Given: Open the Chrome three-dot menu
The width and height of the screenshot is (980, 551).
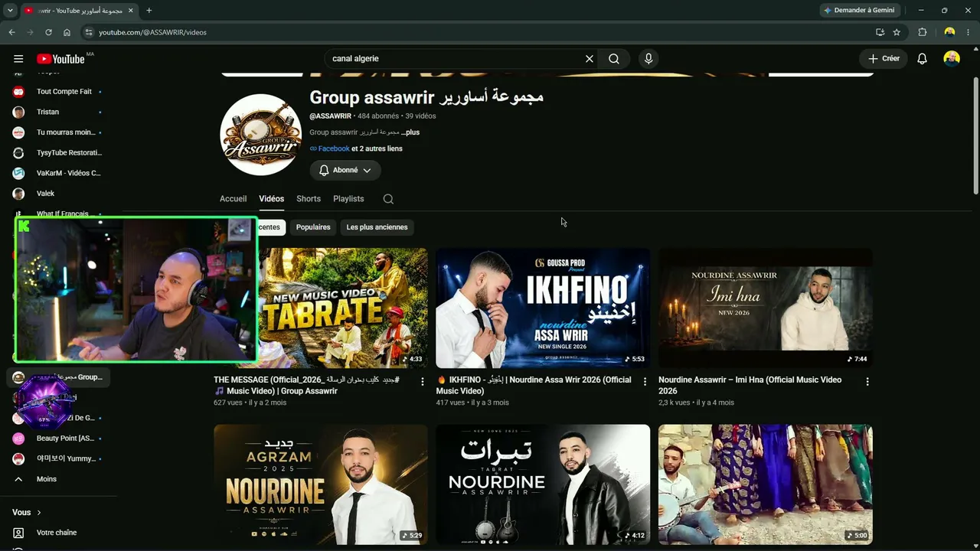Looking at the screenshot, I should pos(969,32).
